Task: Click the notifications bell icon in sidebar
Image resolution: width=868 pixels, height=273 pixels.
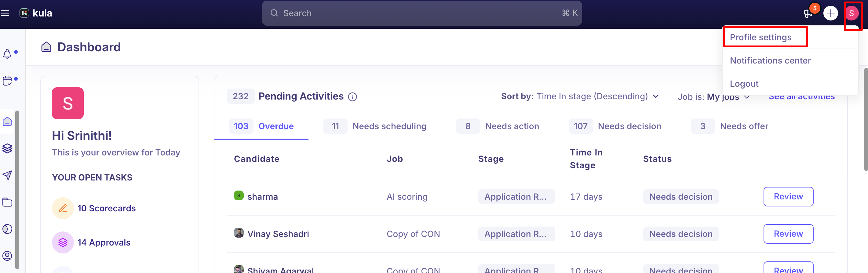Action: click(x=7, y=53)
